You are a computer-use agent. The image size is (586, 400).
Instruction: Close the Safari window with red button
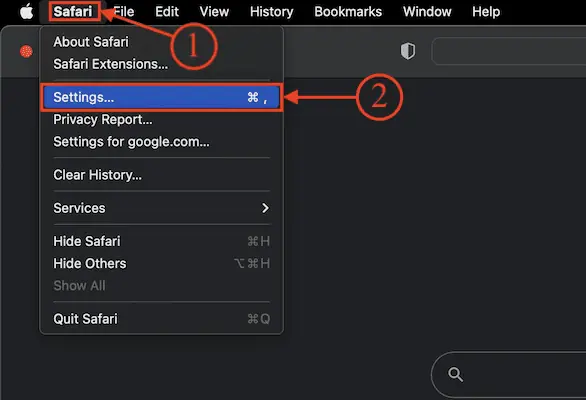pyautogui.click(x=26, y=51)
